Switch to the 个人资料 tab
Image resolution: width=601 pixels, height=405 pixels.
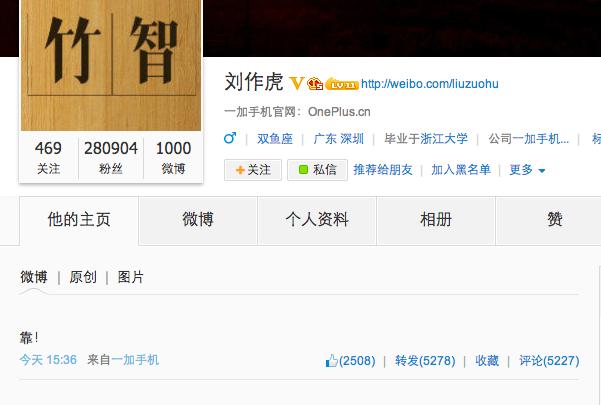pos(317,220)
